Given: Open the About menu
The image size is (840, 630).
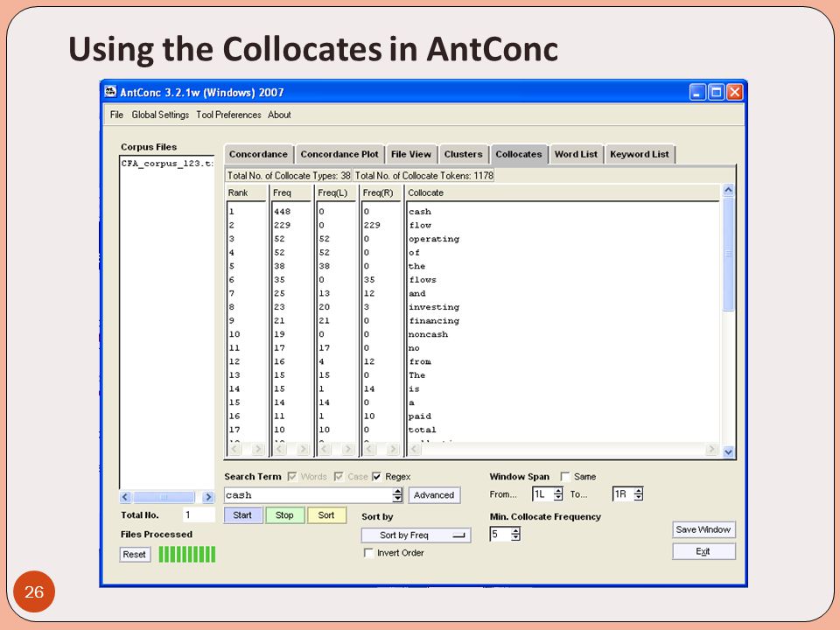Looking at the screenshot, I should click(279, 115).
